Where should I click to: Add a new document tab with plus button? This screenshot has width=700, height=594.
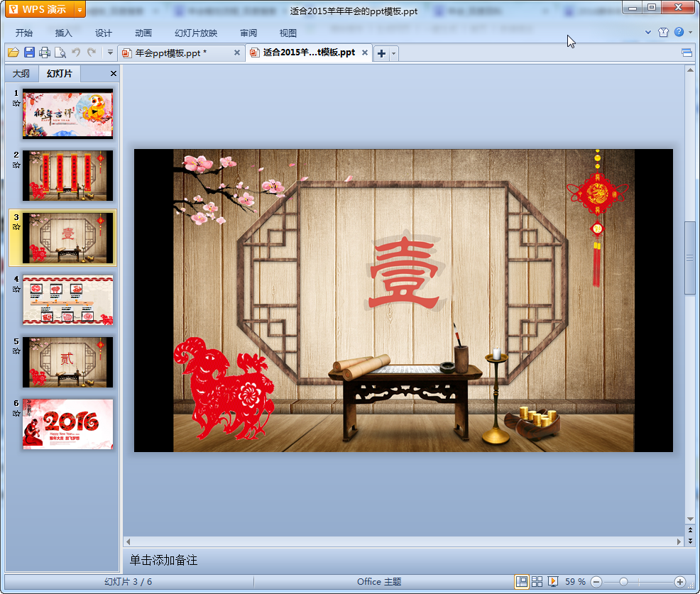(381, 53)
